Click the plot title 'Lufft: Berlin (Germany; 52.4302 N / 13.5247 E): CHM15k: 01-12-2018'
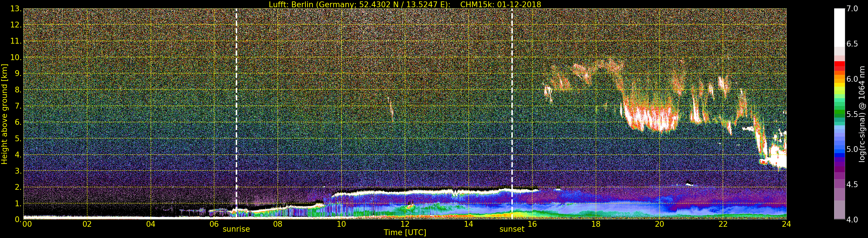Screen dimensions: 868x238 tap(405, 4)
